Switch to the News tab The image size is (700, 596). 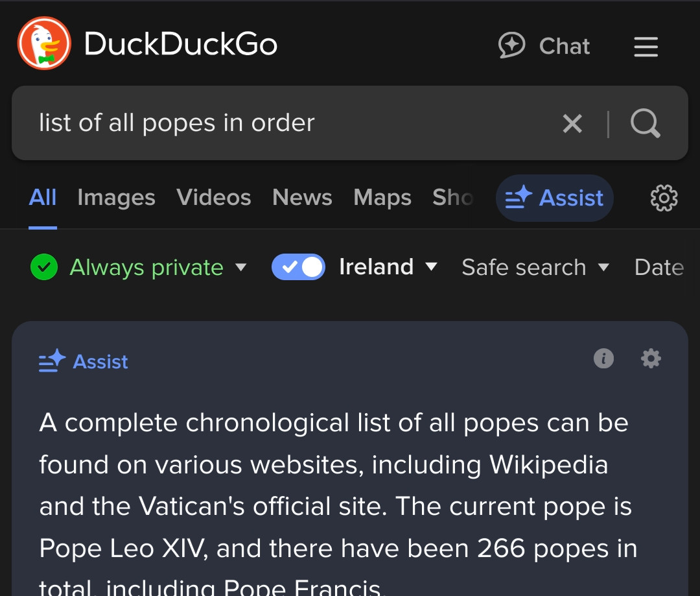pyautogui.click(x=302, y=197)
